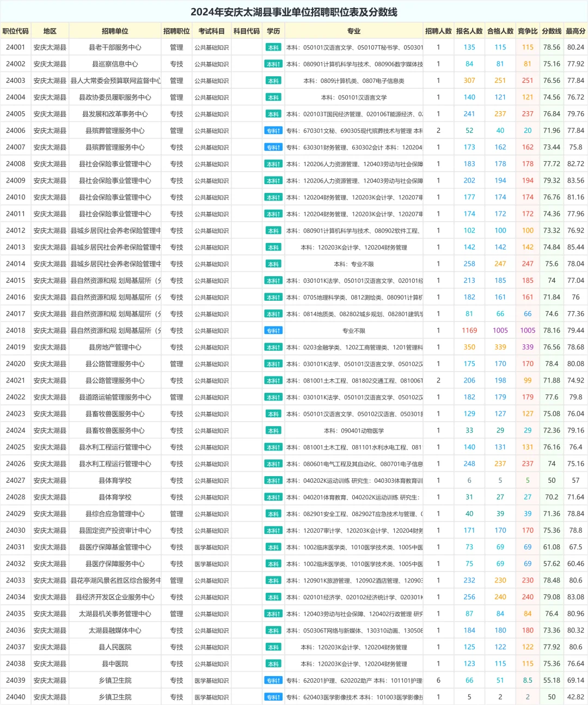Select job code cell 24028

[15, 497]
